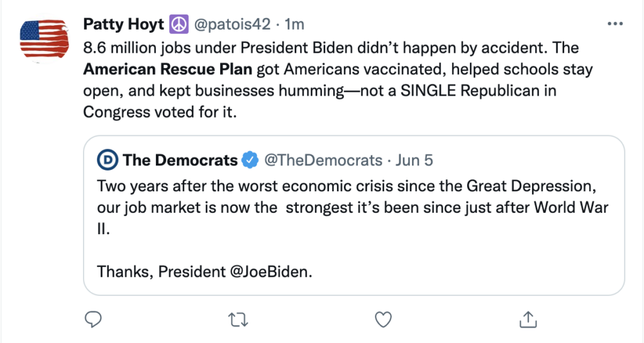Click the Patty Hoyt display name
Image resolution: width=644 pixels, height=343 pixels.
click(123, 25)
